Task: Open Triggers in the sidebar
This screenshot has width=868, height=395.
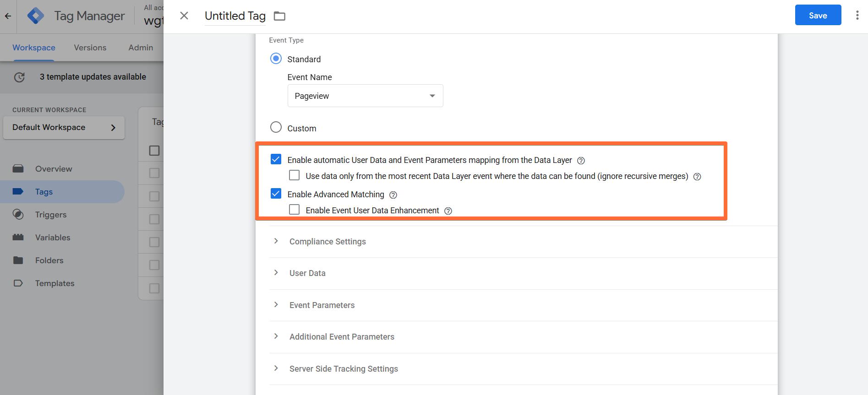Action: 51,215
